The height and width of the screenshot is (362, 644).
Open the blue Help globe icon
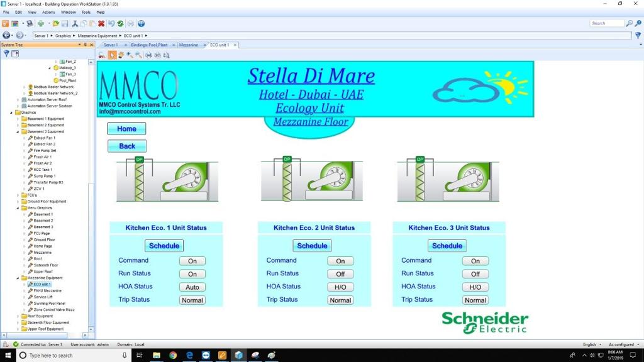point(142,23)
